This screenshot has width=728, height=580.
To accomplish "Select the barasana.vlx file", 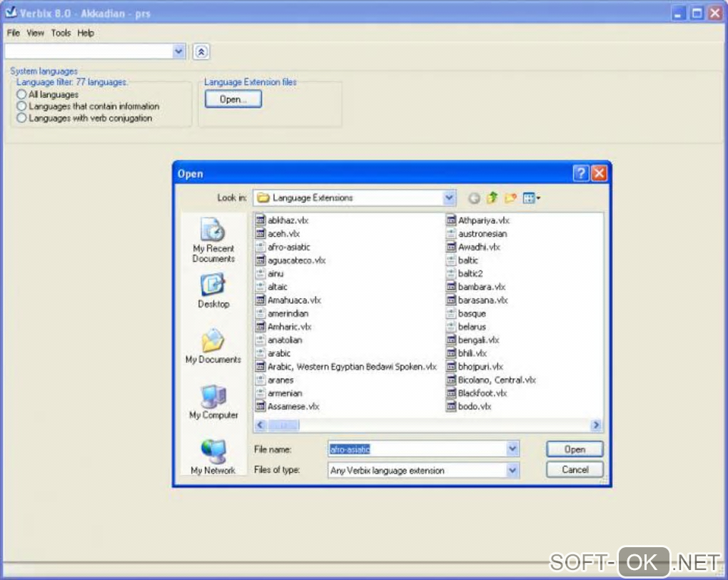I will (477, 300).
